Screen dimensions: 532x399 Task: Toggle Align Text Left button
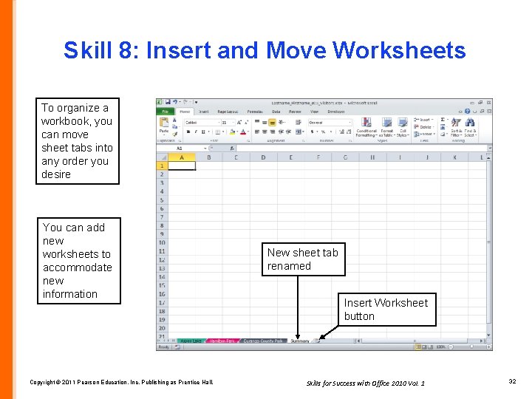[257, 132]
